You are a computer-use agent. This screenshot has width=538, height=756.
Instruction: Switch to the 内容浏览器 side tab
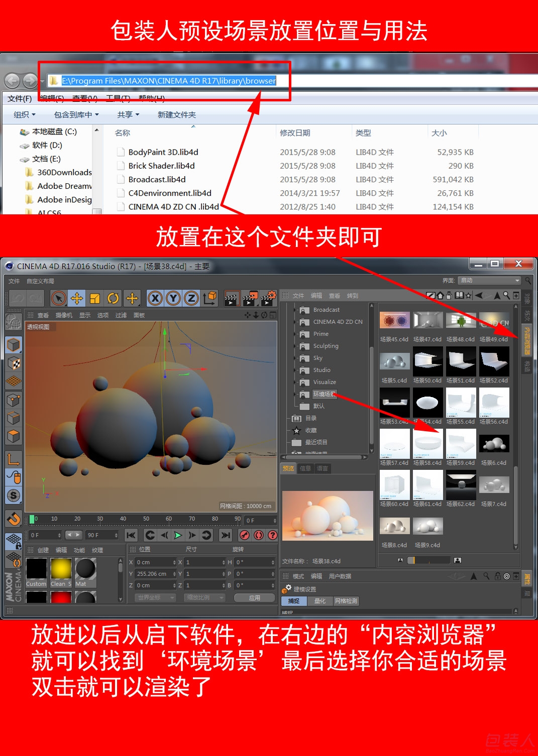pyautogui.click(x=527, y=340)
